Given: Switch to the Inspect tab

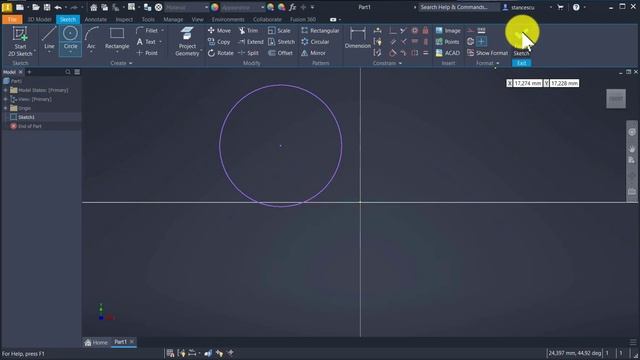Looking at the screenshot, I should pos(124,19).
